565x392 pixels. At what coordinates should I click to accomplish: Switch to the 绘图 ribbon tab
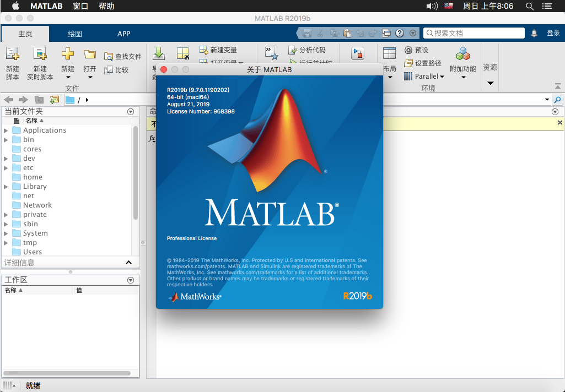75,33
